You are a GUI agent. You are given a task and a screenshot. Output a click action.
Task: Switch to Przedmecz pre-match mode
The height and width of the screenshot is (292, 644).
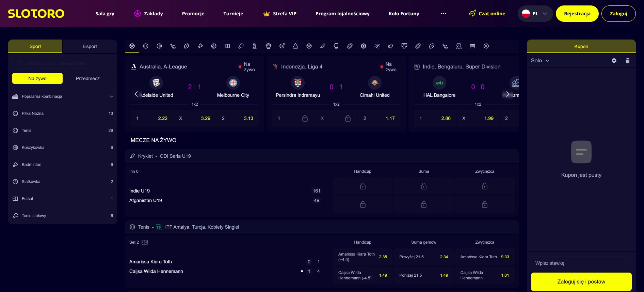click(88, 78)
